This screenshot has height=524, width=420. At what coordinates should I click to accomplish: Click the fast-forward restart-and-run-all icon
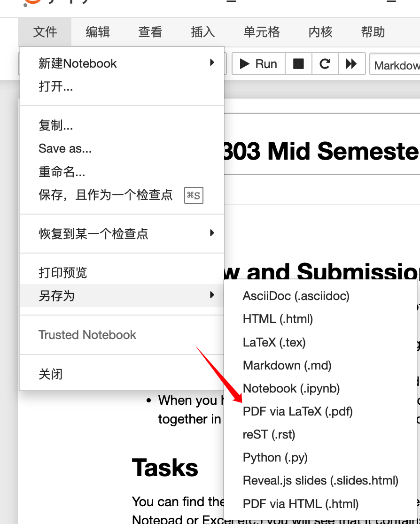click(351, 64)
